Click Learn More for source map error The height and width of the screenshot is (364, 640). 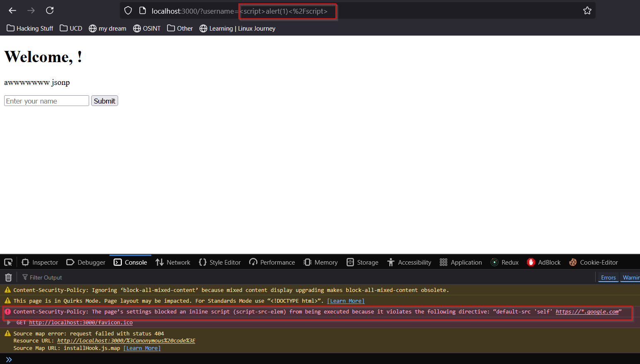click(142, 348)
